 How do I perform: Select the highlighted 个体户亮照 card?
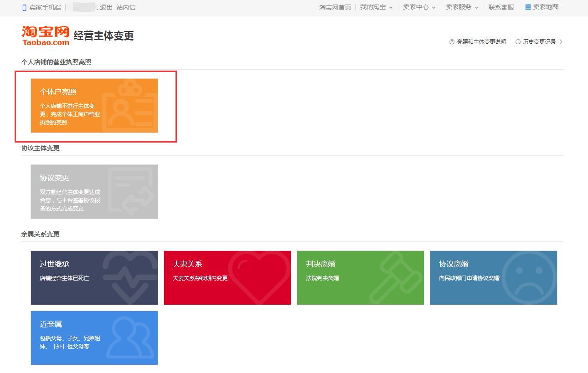(94, 106)
